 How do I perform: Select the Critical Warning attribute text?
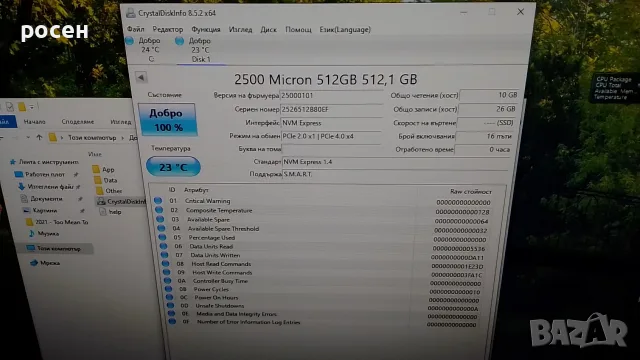click(207, 201)
